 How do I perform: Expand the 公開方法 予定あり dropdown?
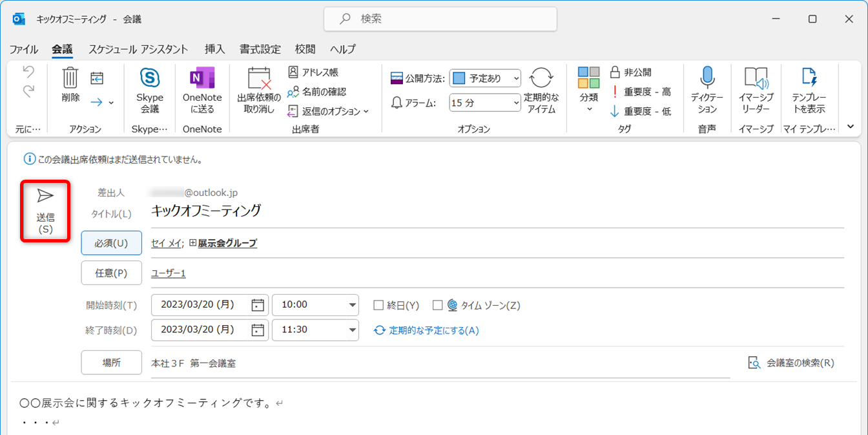point(515,78)
